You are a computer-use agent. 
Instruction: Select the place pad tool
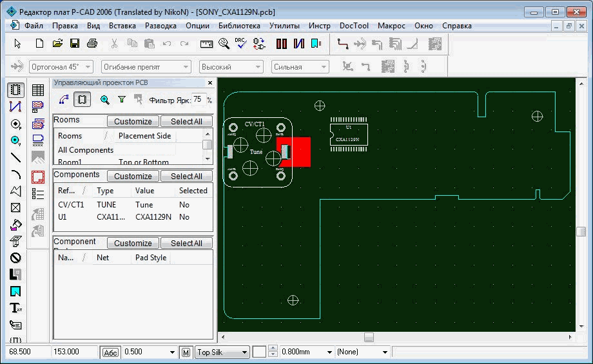[15, 124]
